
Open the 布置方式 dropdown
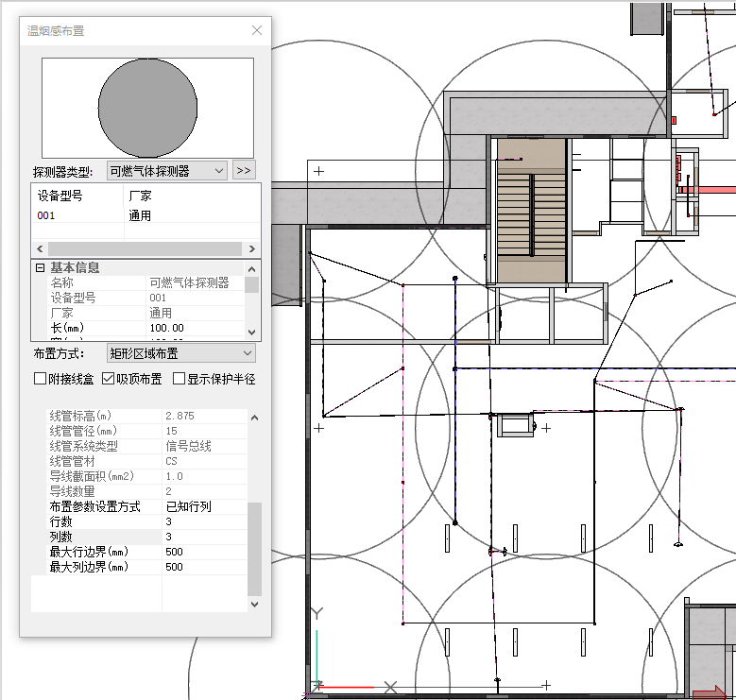tap(180, 353)
